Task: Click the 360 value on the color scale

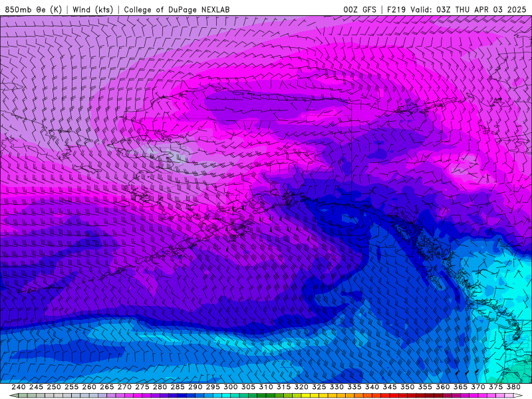Action: 443,387
